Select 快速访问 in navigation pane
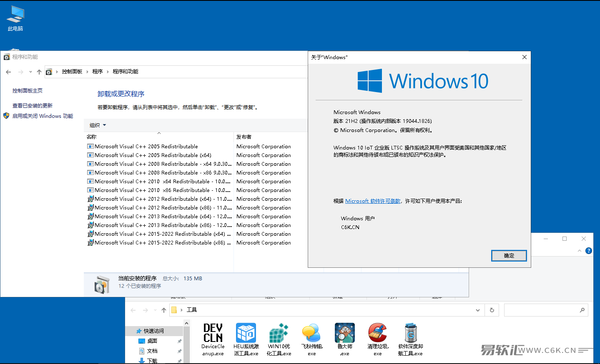600x364 pixels. point(154,331)
